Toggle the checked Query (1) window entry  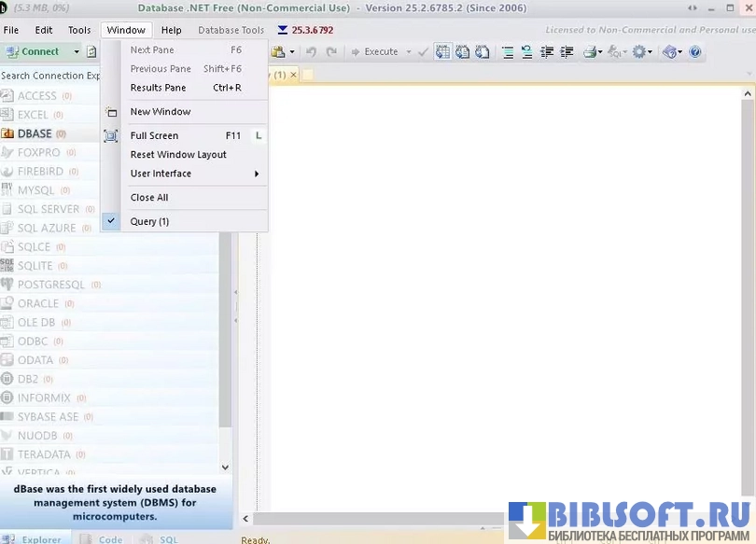[149, 221]
